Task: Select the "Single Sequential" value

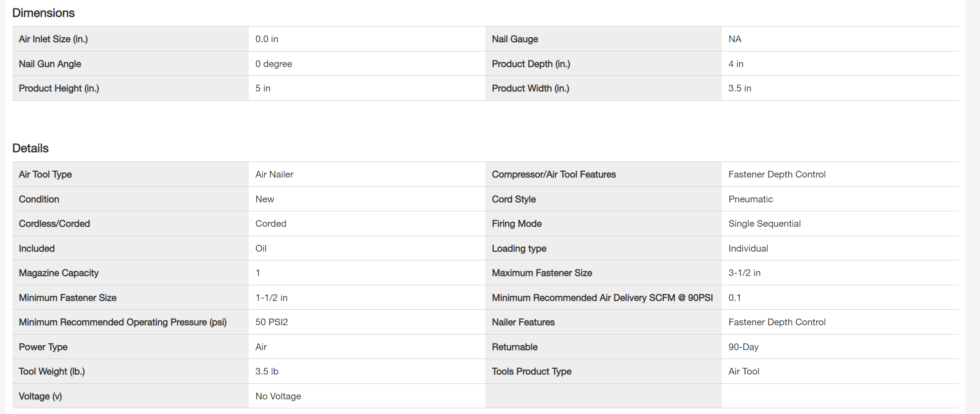Action: 764,224
